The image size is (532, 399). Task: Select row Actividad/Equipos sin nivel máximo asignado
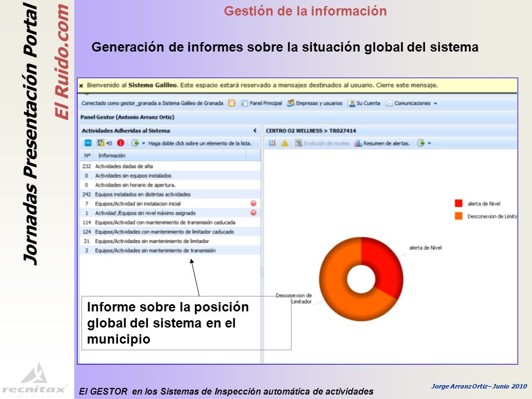pyautogui.click(x=170, y=213)
